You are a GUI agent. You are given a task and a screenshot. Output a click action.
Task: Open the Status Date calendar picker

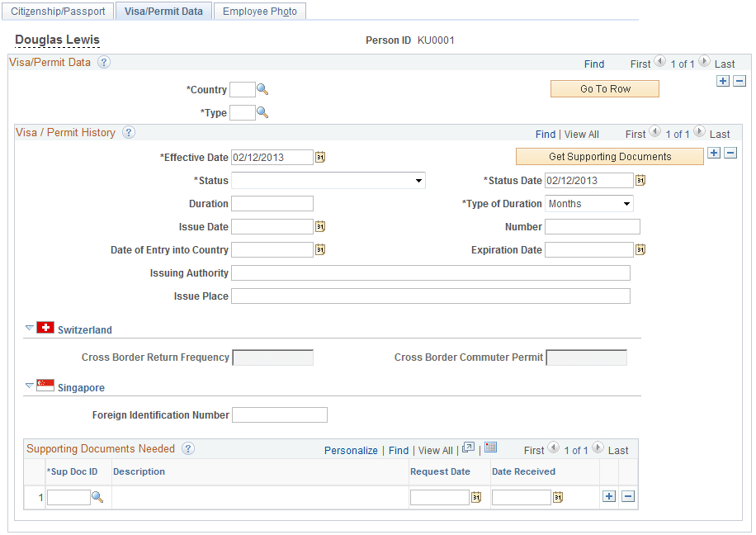click(640, 180)
